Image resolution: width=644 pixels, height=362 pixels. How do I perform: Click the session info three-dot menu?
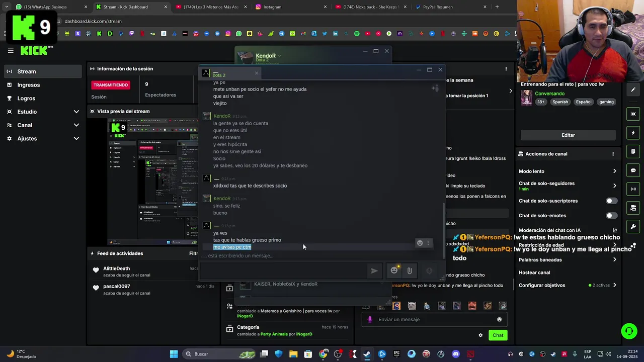[x=506, y=68]
